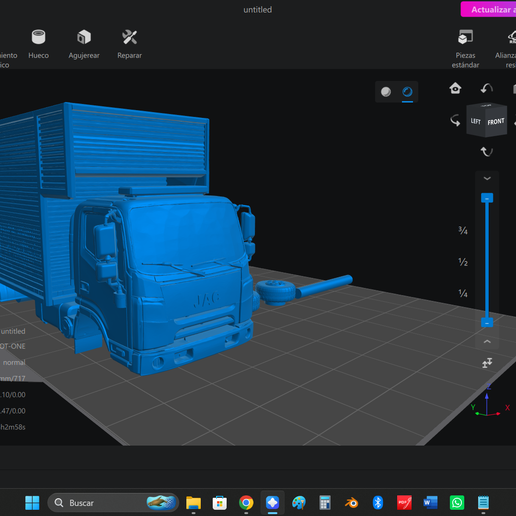Viewport: 516px width, 516px height.
Task: Switch to outline ring view mode
Action: 407,92
